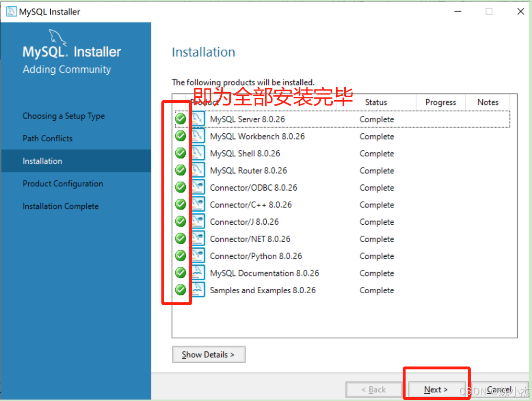Image resolution: width=532 pixels, height=401 pixels.
Task: Go to Installation Complete step
Action: click(61, 206)
